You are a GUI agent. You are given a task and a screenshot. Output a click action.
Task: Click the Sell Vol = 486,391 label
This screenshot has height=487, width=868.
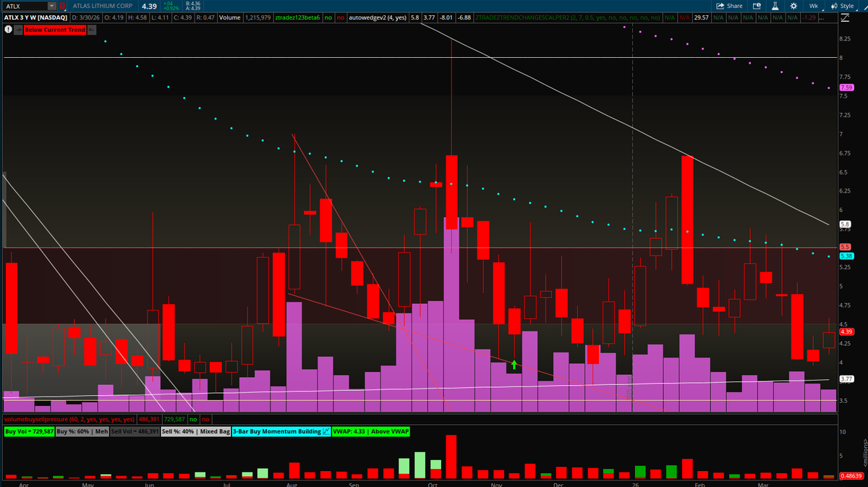pos(135,431)
